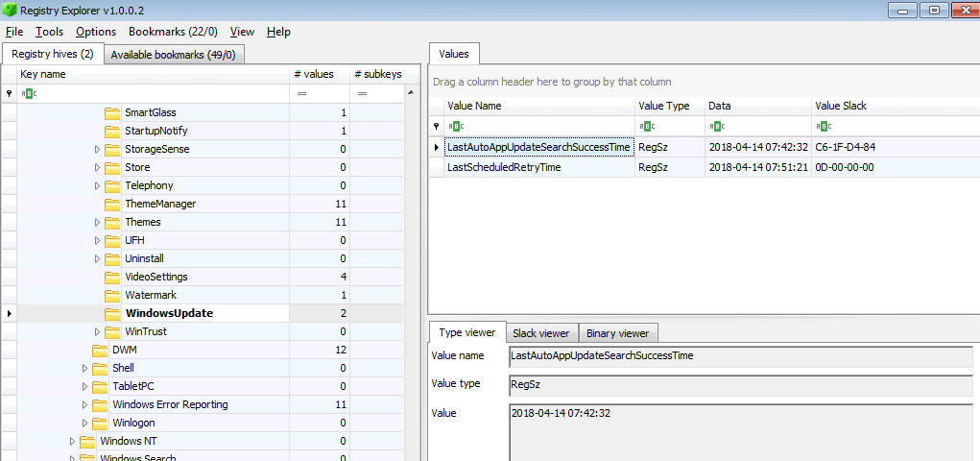Select the Values tab
Viewport: 980px width, 461px height.
(454, 54)
